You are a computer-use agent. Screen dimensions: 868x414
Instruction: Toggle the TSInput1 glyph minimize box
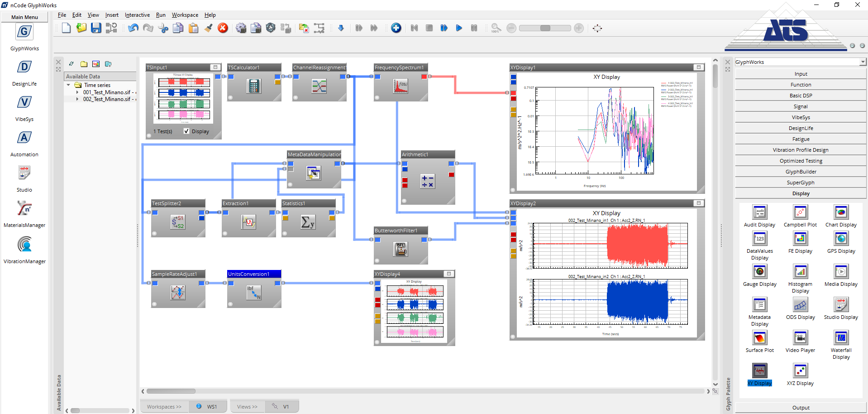click(x=215, y=67)
